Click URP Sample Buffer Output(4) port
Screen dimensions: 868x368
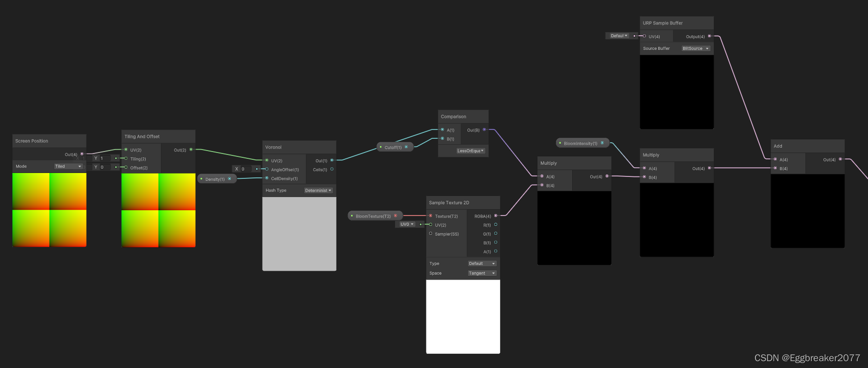coord(709,36)
